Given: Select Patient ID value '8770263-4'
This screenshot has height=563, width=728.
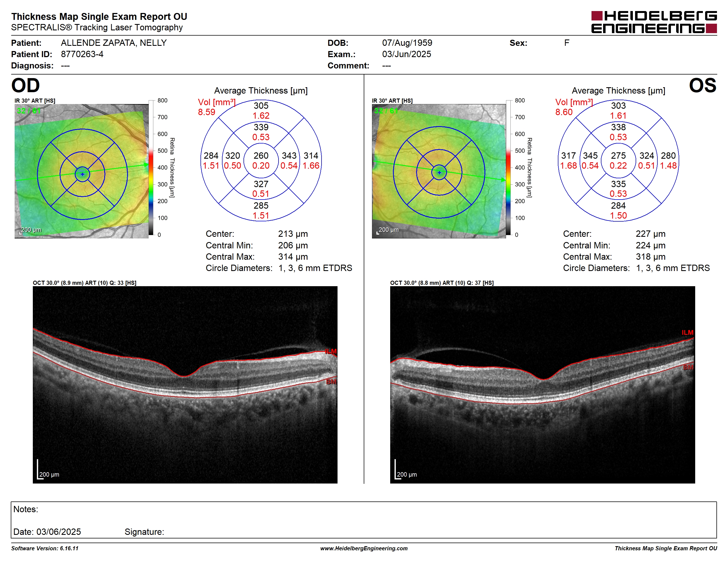Looking at the screenshot, I should pyautogui.click(x=82, y=54).
